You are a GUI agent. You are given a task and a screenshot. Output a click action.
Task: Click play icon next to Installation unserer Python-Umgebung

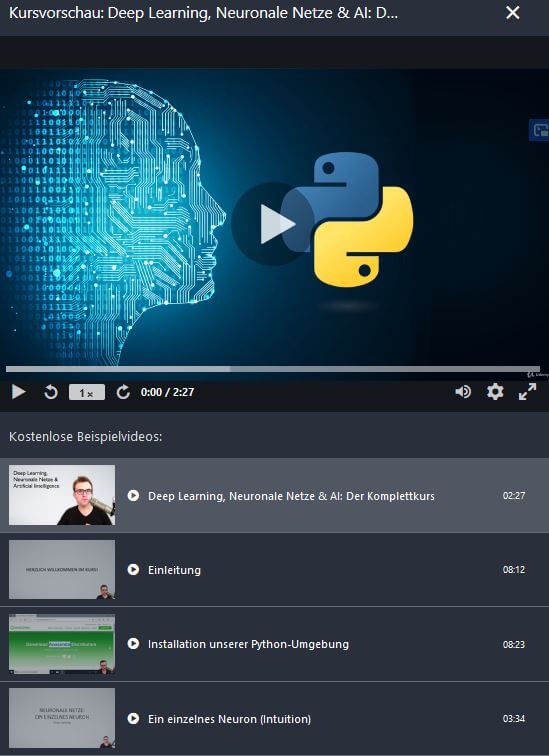(x=134, y=644)
